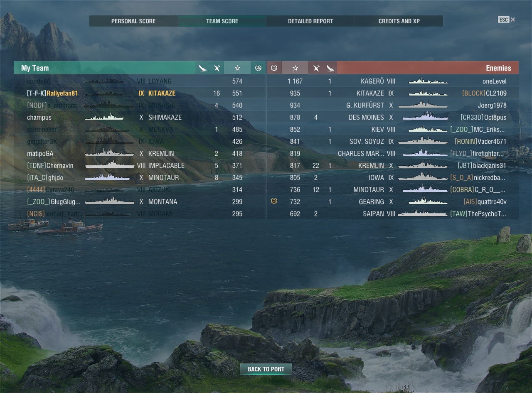Switch to the Personal Score tab
The width and height of the screenshot is (532, 393).
[x=133, y=21]
